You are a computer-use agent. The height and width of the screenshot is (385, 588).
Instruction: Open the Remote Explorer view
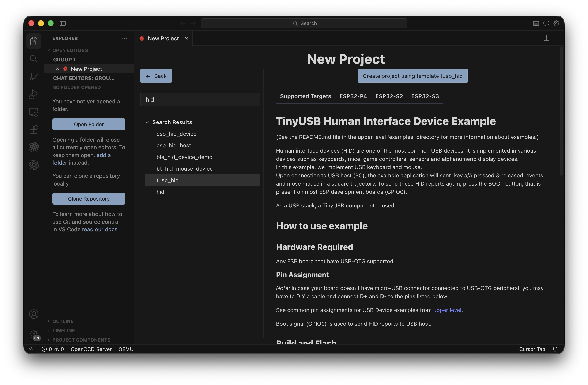click(x=34, y=112)
